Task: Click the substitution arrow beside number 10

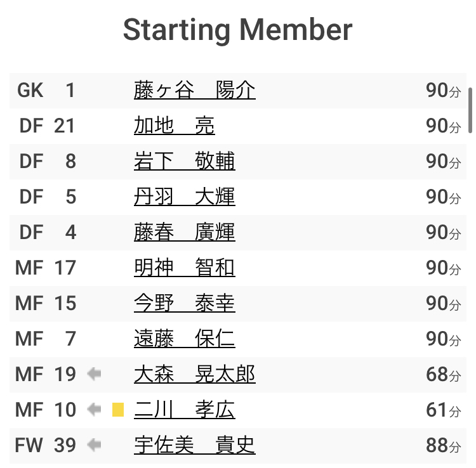Action: tap(94, 410)
